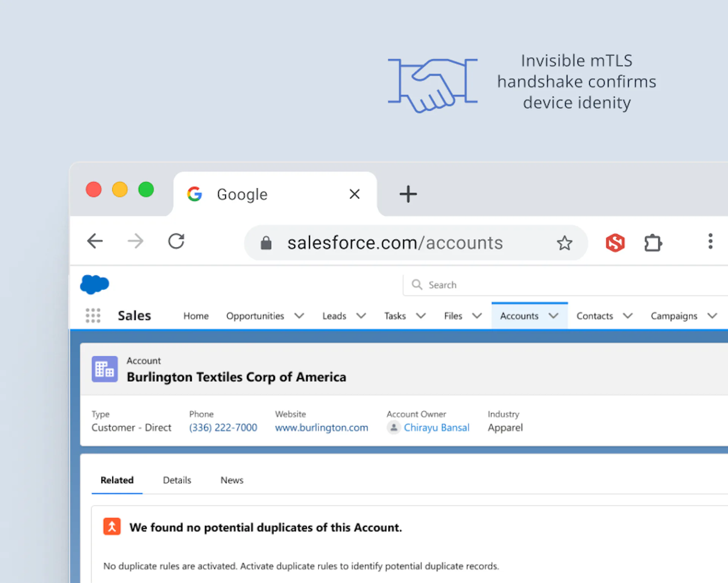Image resolution: width=728 pixels, height=583 pixels.
Task: Open the Campaigns nav item
Action: coord(674,316)
